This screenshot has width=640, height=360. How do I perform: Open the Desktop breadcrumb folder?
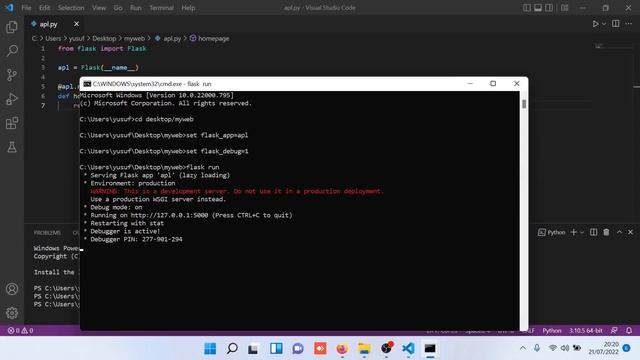[x=104, y=38]
